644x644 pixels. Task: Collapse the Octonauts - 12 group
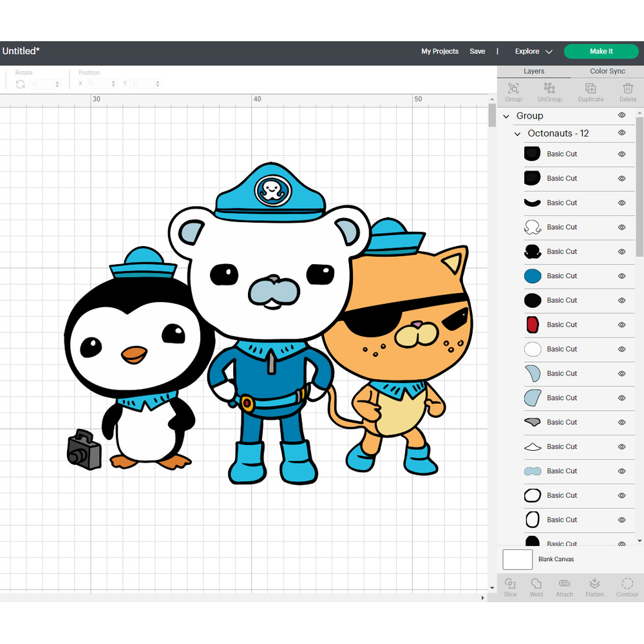point(517,133)
